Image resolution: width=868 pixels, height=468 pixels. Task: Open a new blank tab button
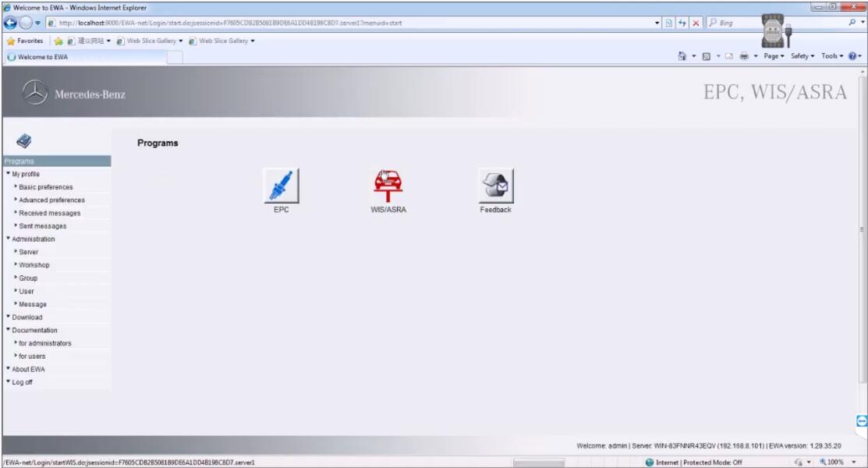[175, 57]
